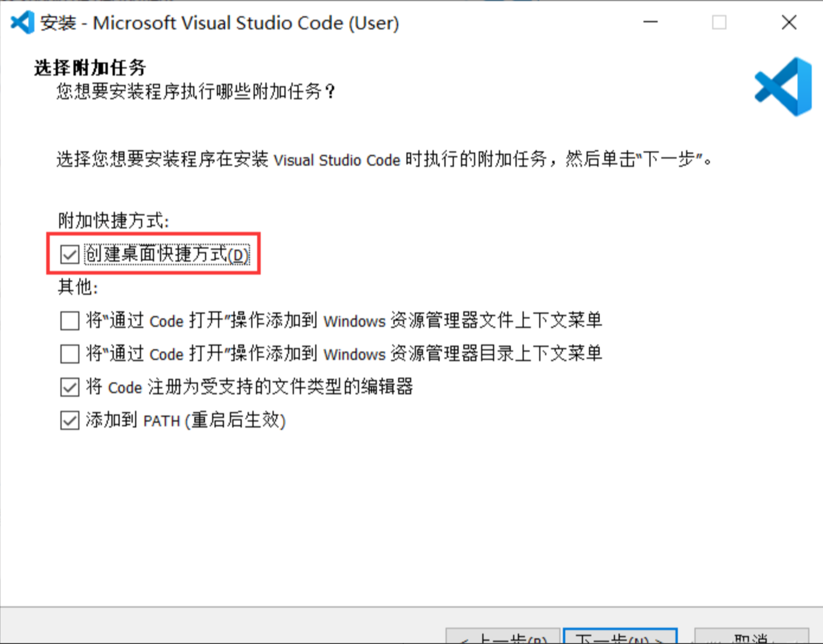The image size is (823, 644).
Task: Click the 选择附加任务 heading
Action: tap(90, 68)
